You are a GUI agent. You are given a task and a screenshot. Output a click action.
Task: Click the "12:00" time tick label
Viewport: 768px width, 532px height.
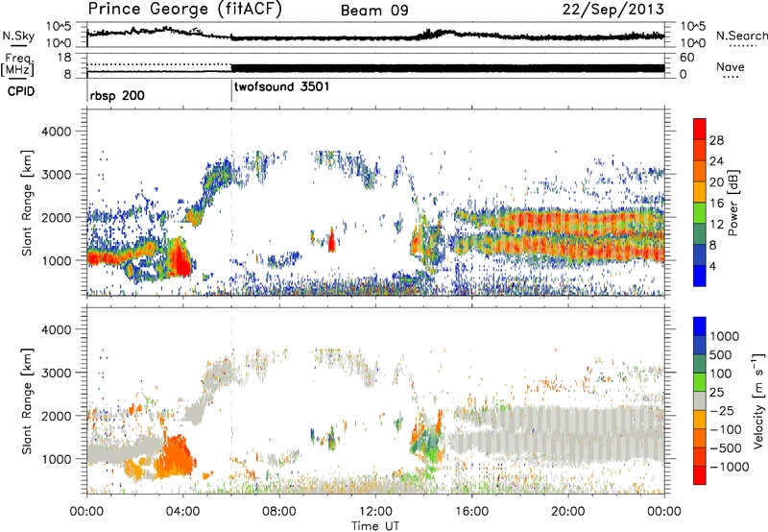(375, 512)
